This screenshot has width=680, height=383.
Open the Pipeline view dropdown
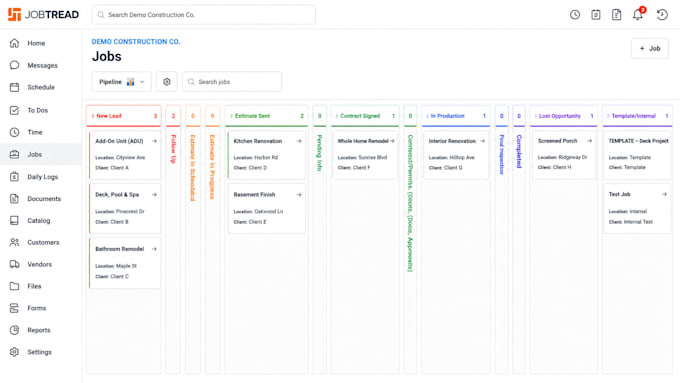pyautogui.click(x=121, y=82)
